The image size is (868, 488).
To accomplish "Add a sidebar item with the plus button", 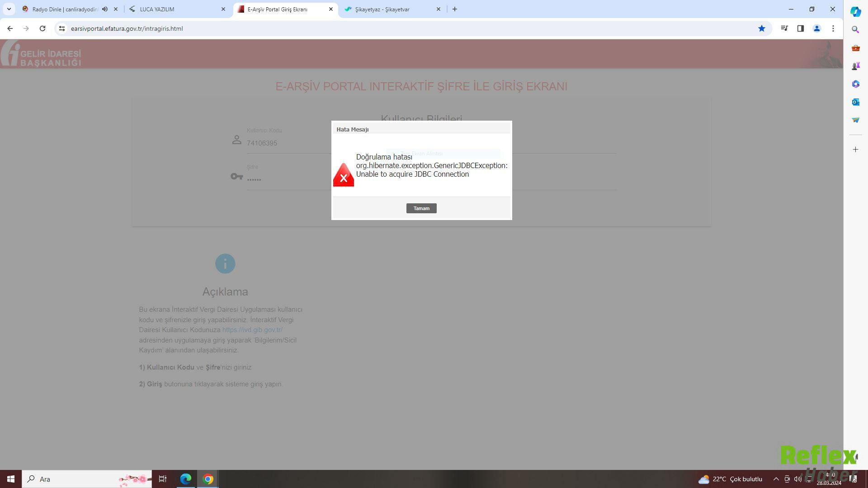I will click(855, 149).
